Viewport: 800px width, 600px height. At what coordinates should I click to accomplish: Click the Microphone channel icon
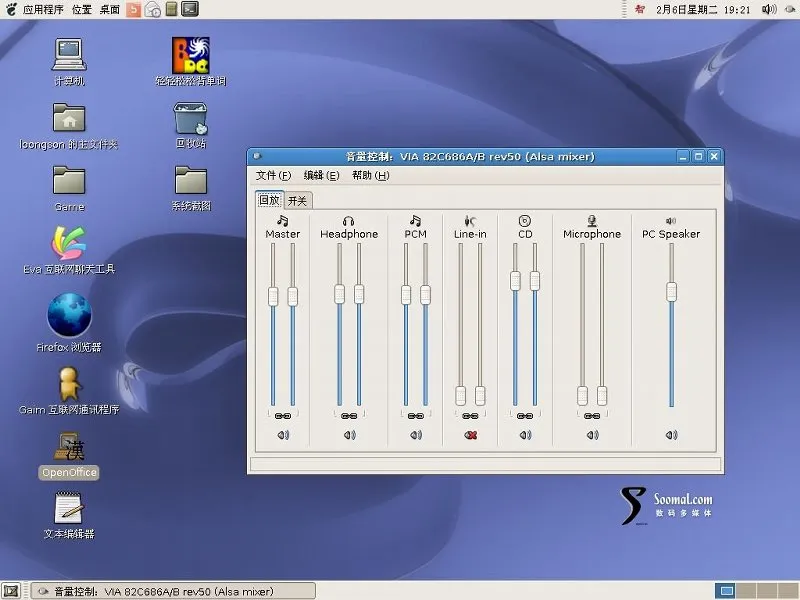(x=592, y=220)
